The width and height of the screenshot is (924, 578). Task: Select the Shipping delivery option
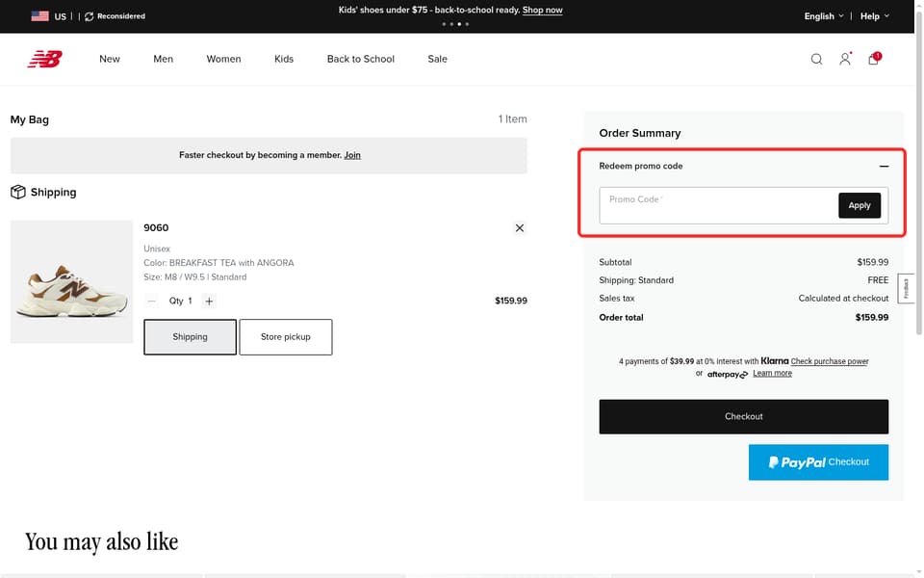pos(190,337)
